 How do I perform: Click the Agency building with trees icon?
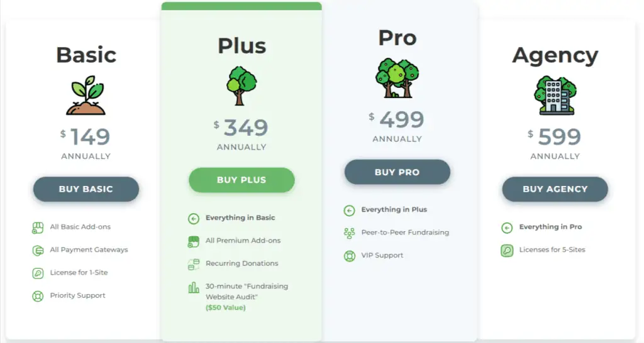coord(555,95)
